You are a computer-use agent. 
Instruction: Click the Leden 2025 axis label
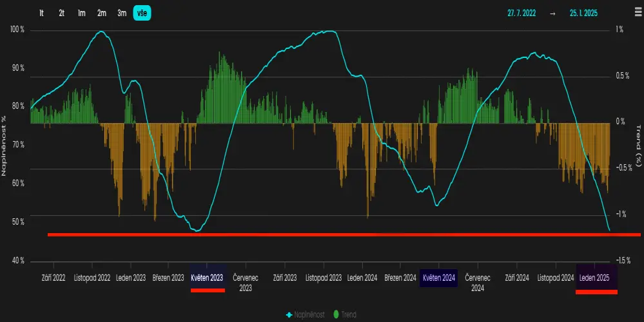[595, 278]
